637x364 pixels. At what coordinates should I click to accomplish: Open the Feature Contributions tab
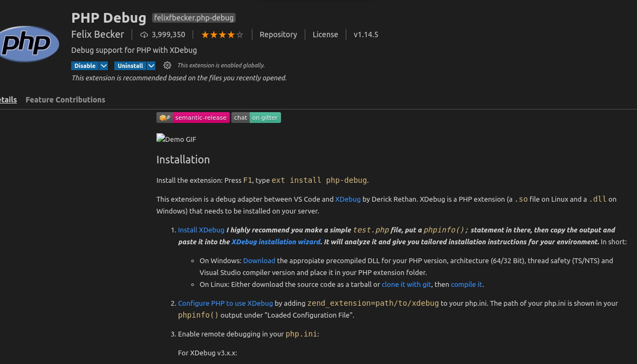click(65, 100)
